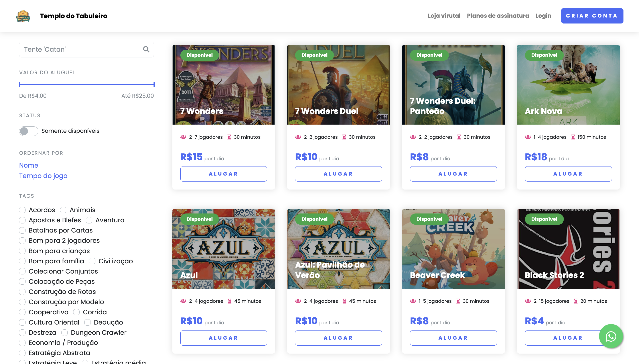Click hourglass icon on Beaver Creek card

point(458,301)
